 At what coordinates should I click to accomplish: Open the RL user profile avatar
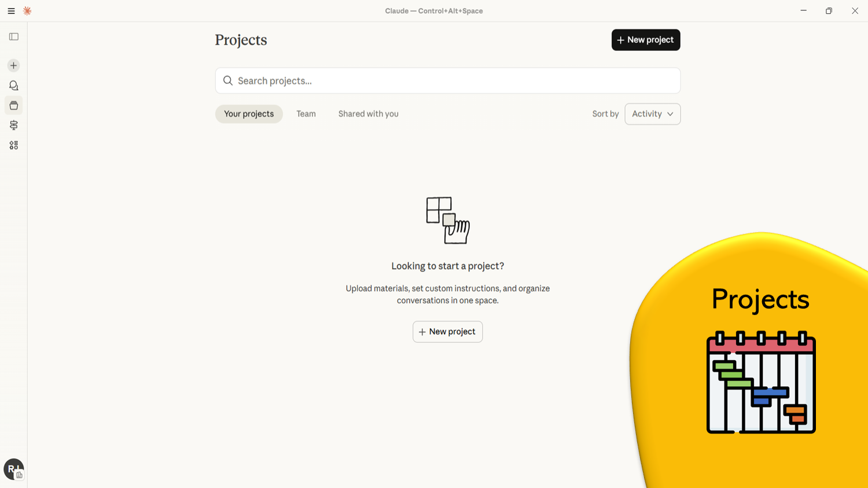13,469
